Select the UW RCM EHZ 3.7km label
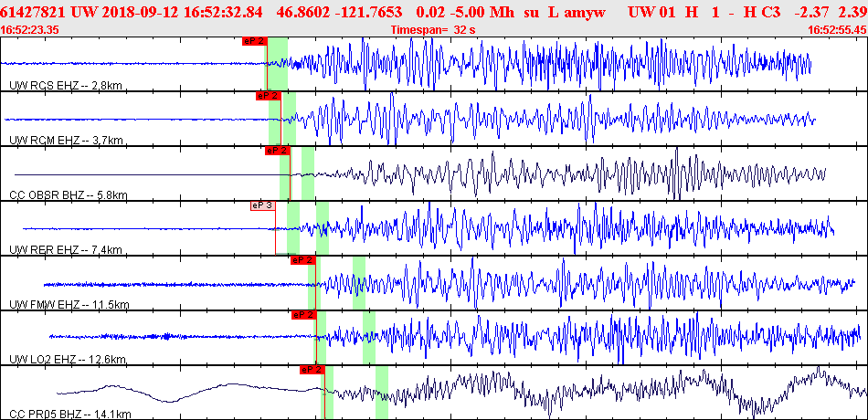Viewport: 868px width, 420px height. tap(65, 141)
